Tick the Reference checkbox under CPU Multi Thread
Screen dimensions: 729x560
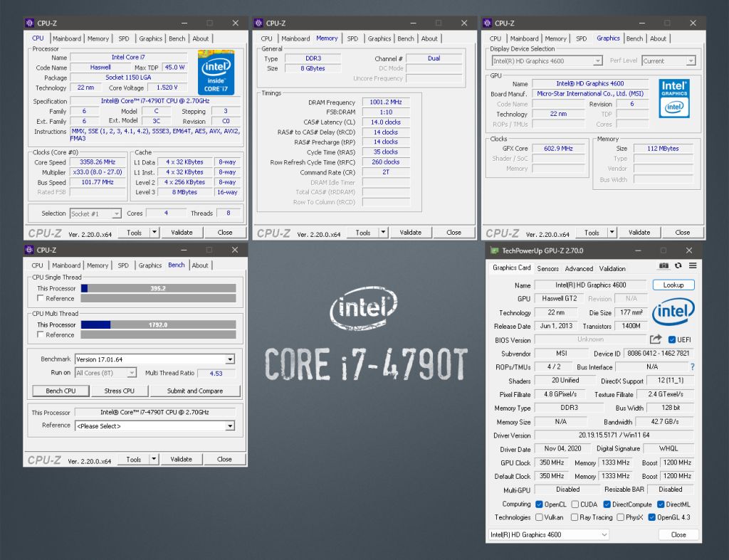point(41,334)
